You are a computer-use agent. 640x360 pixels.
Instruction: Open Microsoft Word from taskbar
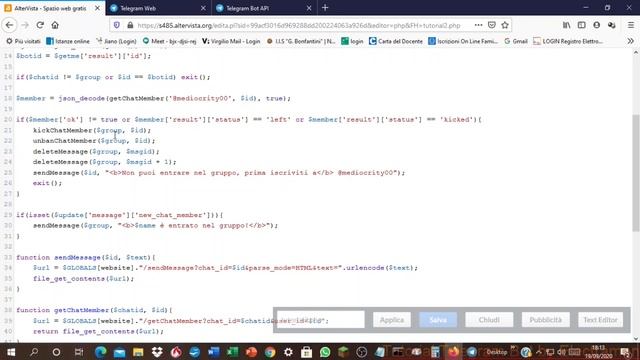coord(213,352)
